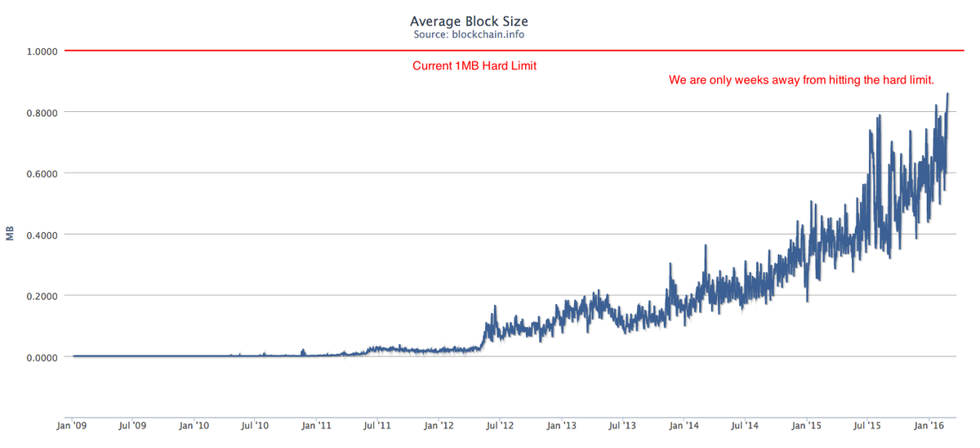Click the Jan '15 x-axis label
This screenshot has height=448, width=980.
pyautogui.click(x=807, y=426)
